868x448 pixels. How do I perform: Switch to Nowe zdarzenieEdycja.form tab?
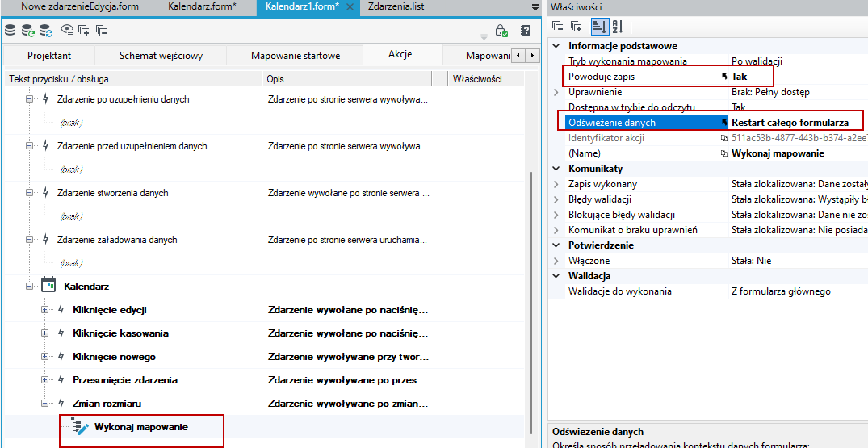[x=80, y=7]
